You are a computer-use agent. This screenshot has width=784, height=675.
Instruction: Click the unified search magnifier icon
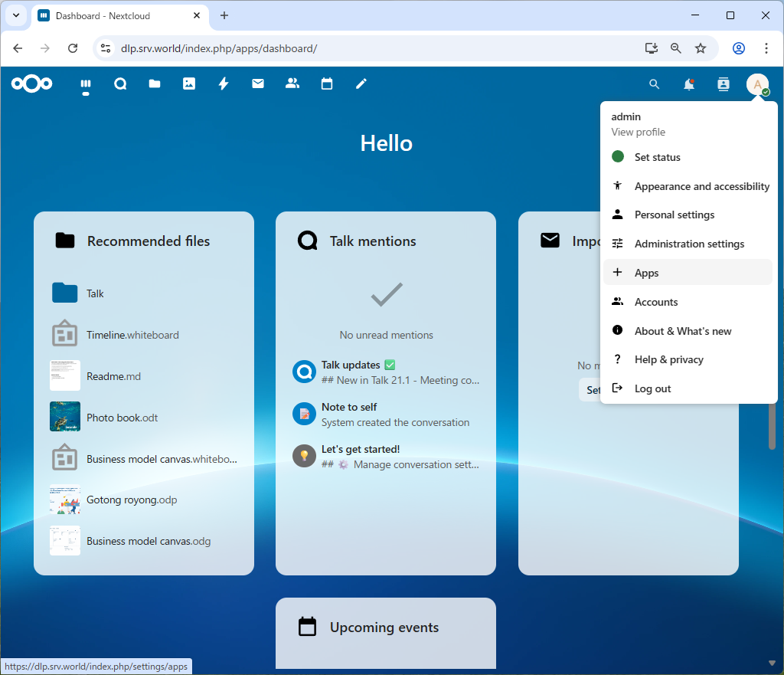[654, 84]
